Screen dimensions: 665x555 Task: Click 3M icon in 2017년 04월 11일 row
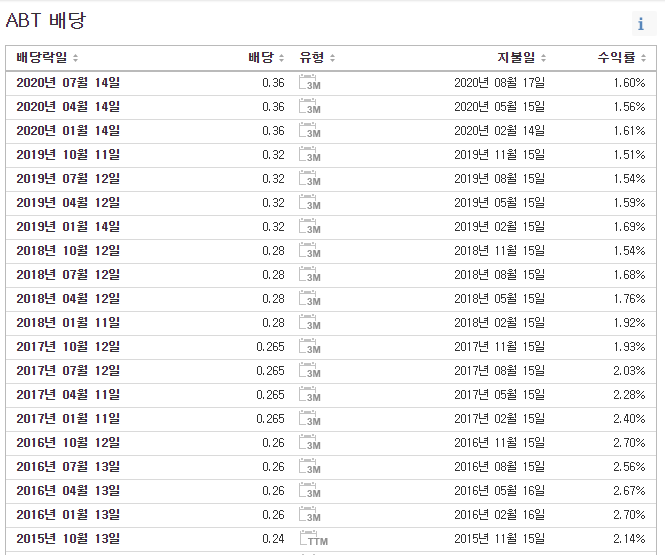[310, 395]
